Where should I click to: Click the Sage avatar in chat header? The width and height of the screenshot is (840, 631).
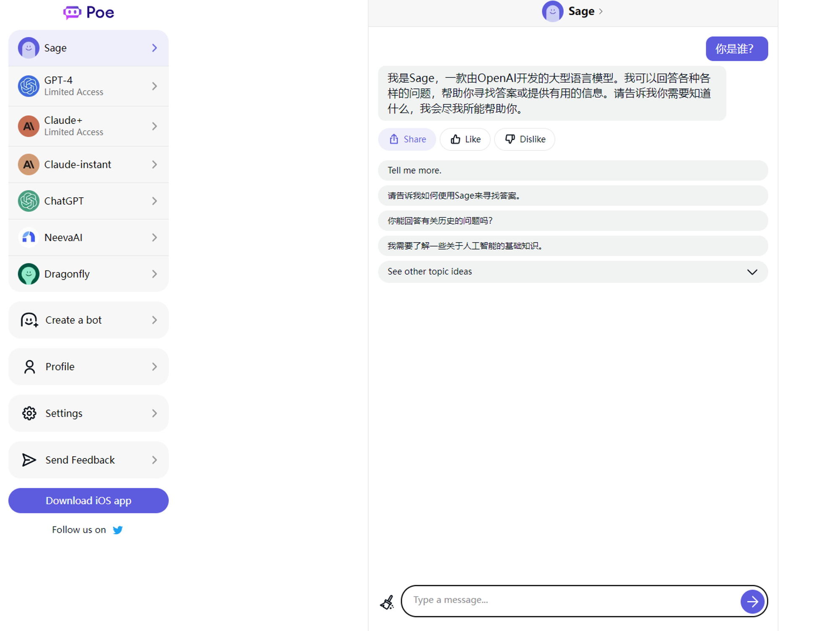[552, 11]
